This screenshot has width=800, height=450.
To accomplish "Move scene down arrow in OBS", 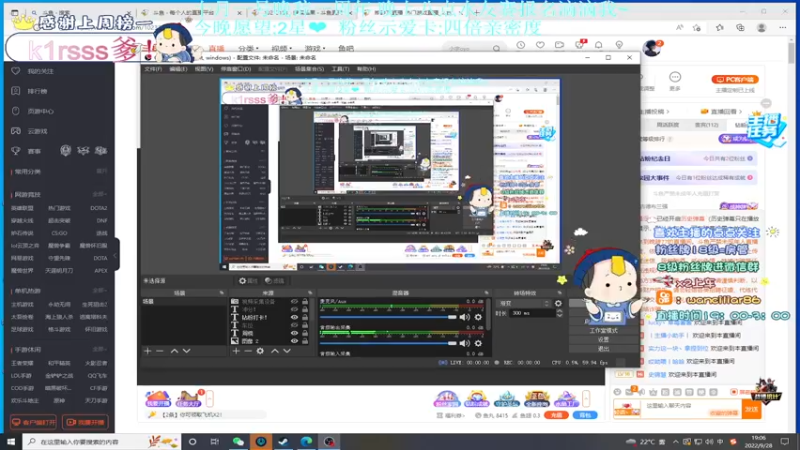I will (187, 351).
